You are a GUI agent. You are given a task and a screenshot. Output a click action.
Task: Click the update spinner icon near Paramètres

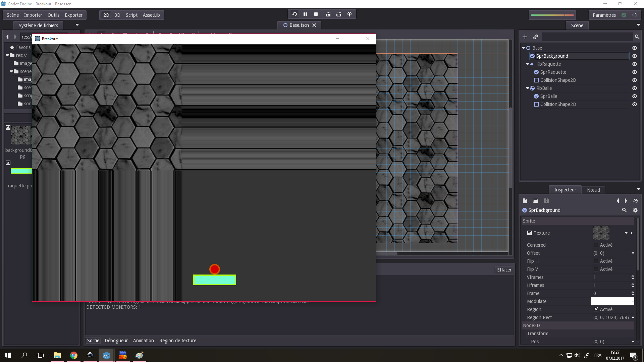click(x=635, y=15)
